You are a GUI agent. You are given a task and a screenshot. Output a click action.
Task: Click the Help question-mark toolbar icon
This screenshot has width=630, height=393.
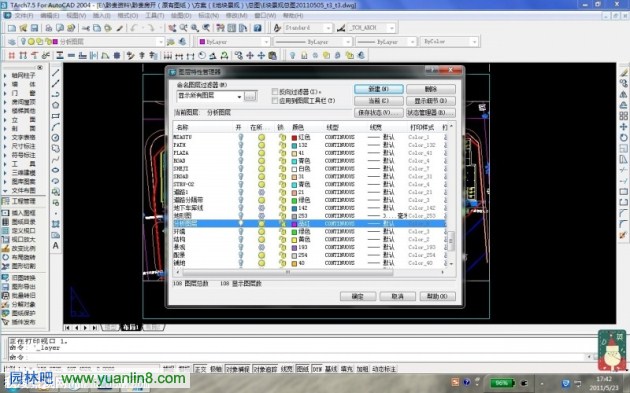258,28
